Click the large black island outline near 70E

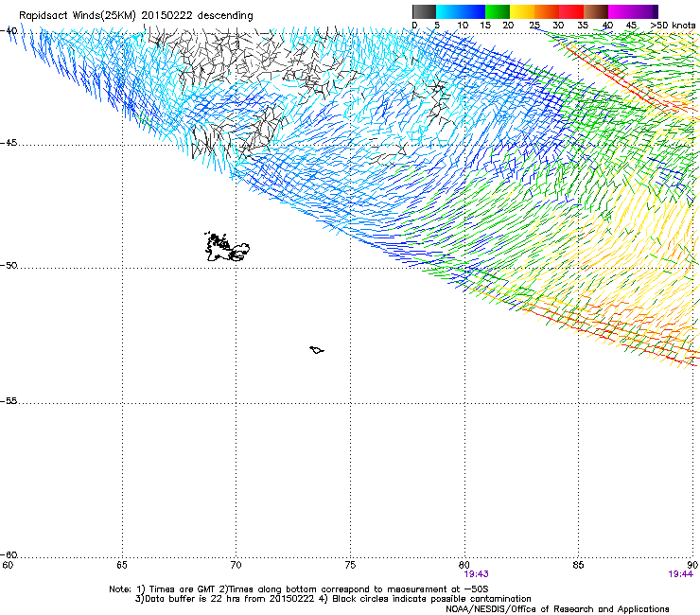[227, 247]
